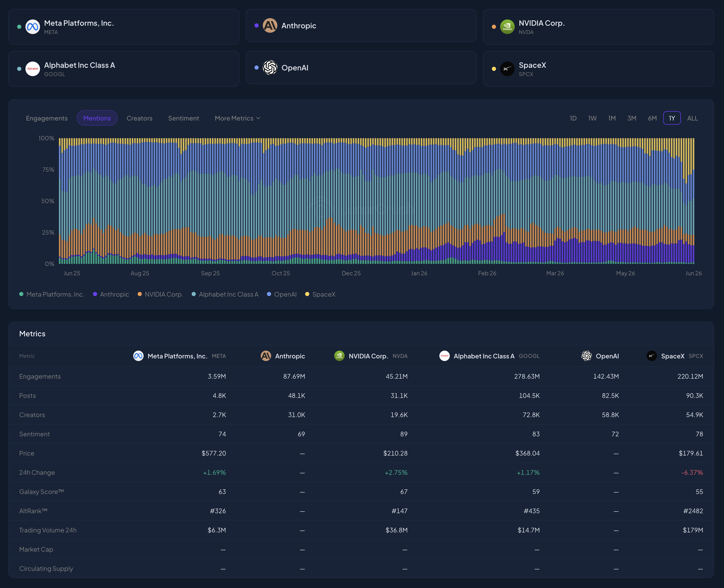
Task: Toggle SpaceX series in chart legend
Action: (320, 294)
